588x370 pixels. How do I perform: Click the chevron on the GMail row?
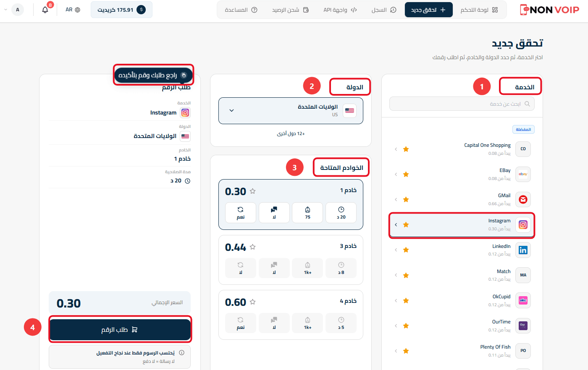tap(396, 200)
